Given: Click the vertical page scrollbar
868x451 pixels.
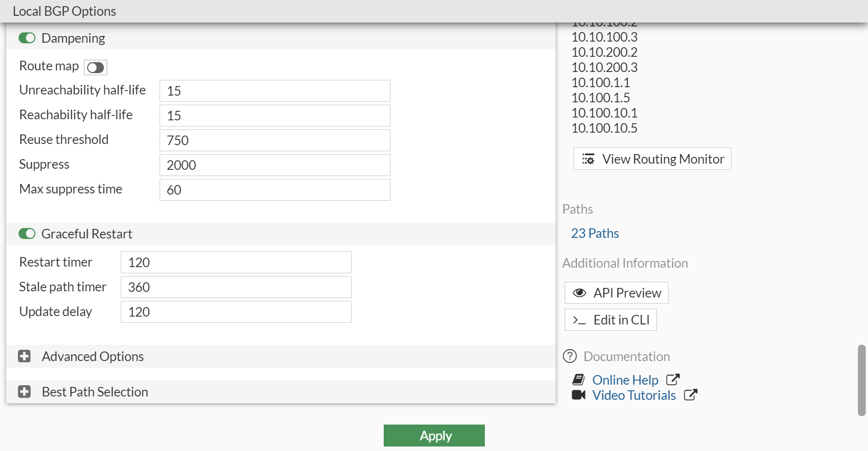Looking at the screenshot, I should click(861, 380).
